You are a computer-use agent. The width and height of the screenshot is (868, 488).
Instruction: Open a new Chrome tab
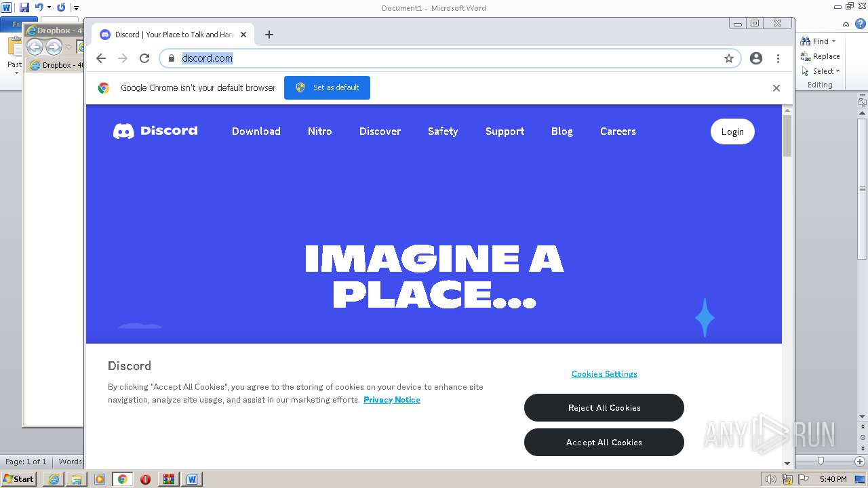click(269, 35)
